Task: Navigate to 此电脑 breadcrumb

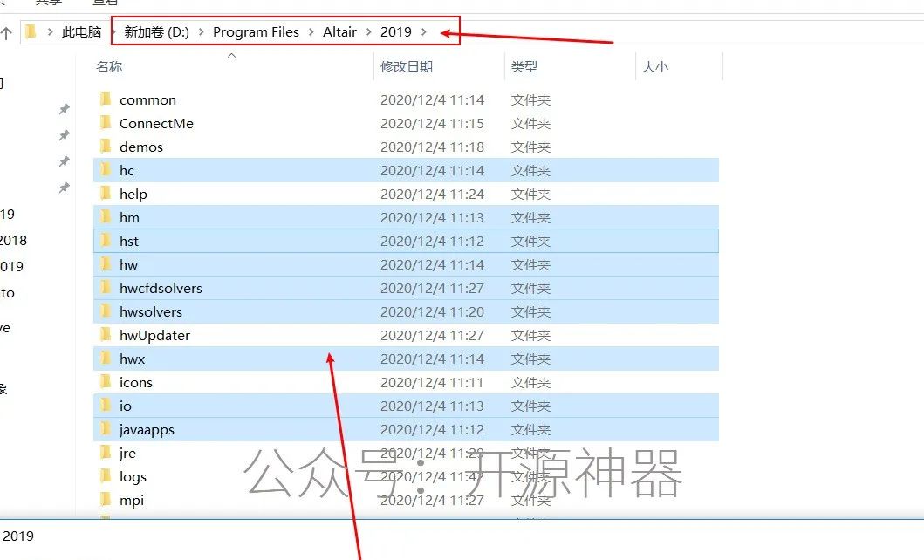Action: tap(82, 31)
